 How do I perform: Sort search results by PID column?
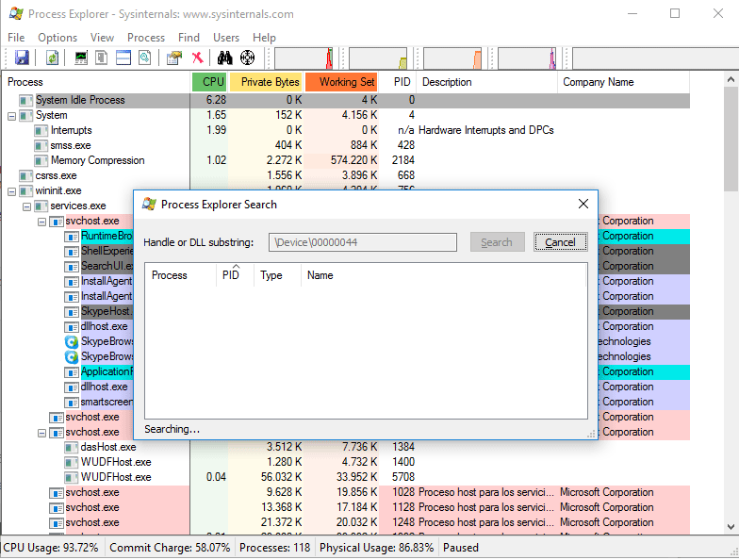click(x=236, y=275)
